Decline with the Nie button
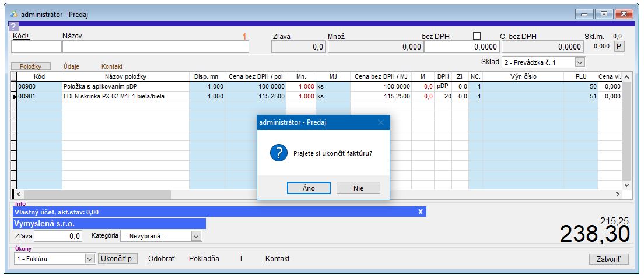 click(x=358, y=188)
